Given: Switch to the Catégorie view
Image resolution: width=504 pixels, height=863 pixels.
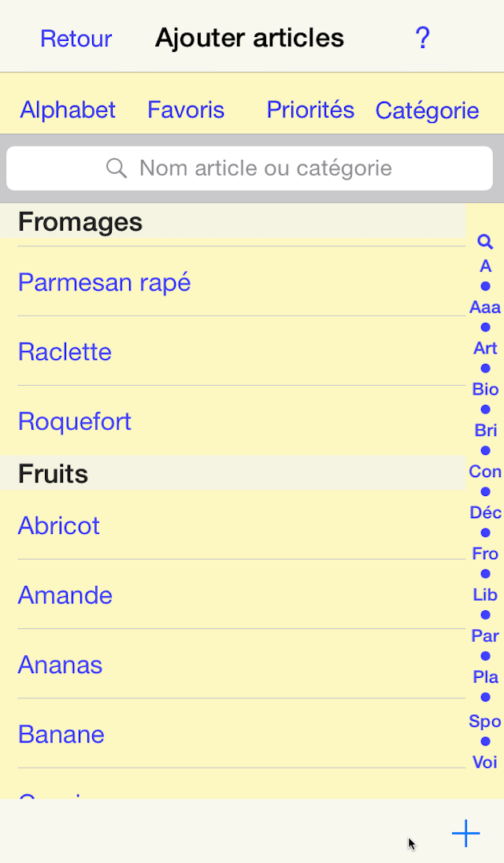Looking at the screenshot, I should (427, 111).
